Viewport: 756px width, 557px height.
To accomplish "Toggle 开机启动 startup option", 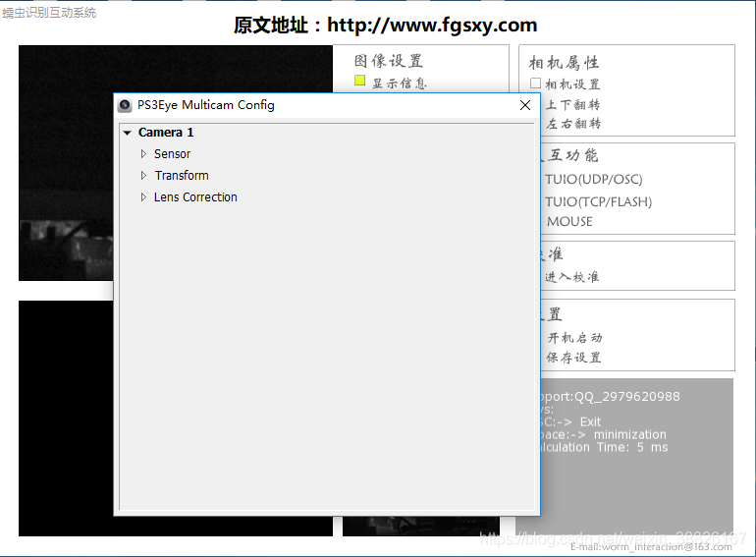I will (x=574, y=338).
